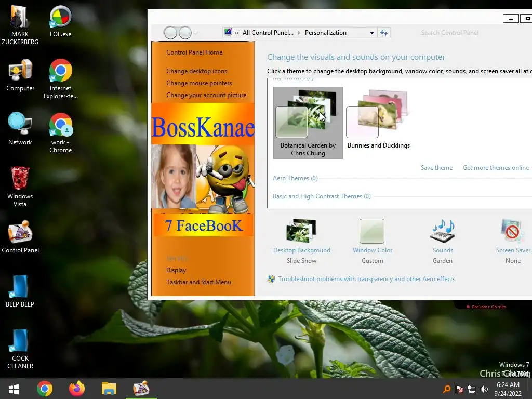Open the recent pages dropdown arrow
Screen dimensions: 532x399
(196, 33)
